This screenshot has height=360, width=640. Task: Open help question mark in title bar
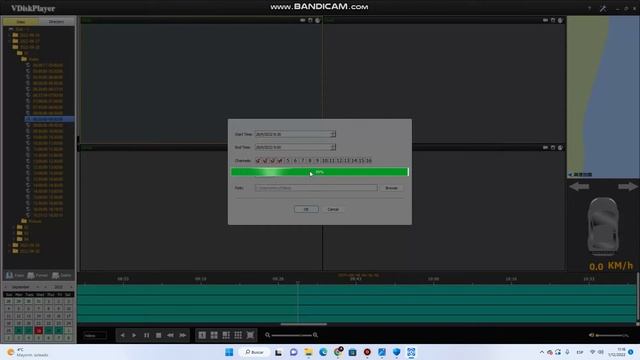[x=589, y=8]
